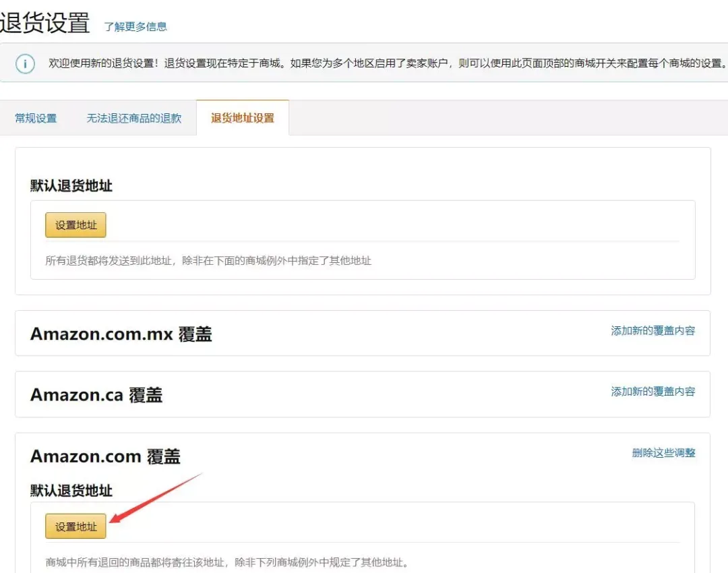
Task: Click 添加新的覆盖内容 for Amazon.com.mx
Action: point(653,330)
